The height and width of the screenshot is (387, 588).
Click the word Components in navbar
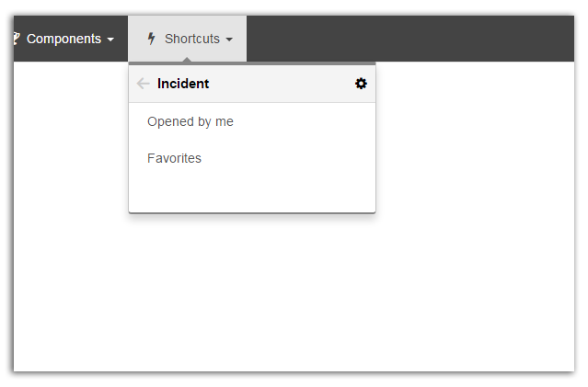coord(63,39)
